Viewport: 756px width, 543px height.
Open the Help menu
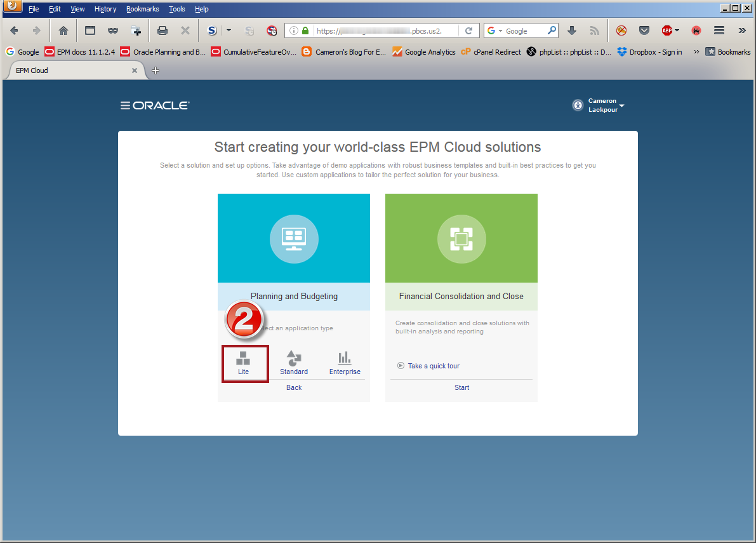pyautogui.click(x=201, y=9)
